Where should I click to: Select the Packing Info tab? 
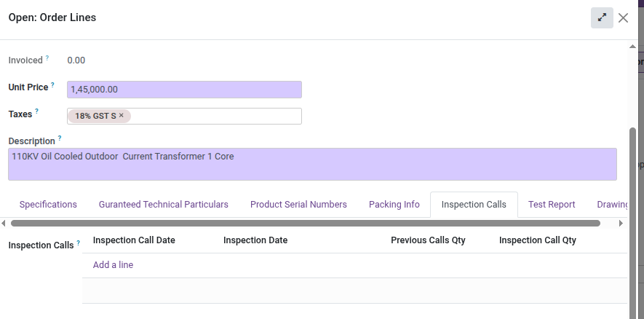coord(394,205)
